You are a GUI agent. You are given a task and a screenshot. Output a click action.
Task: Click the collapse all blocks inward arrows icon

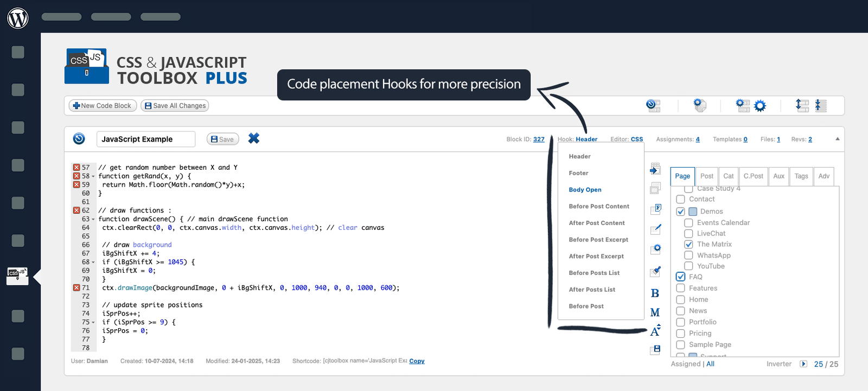(x=821, y=105)
